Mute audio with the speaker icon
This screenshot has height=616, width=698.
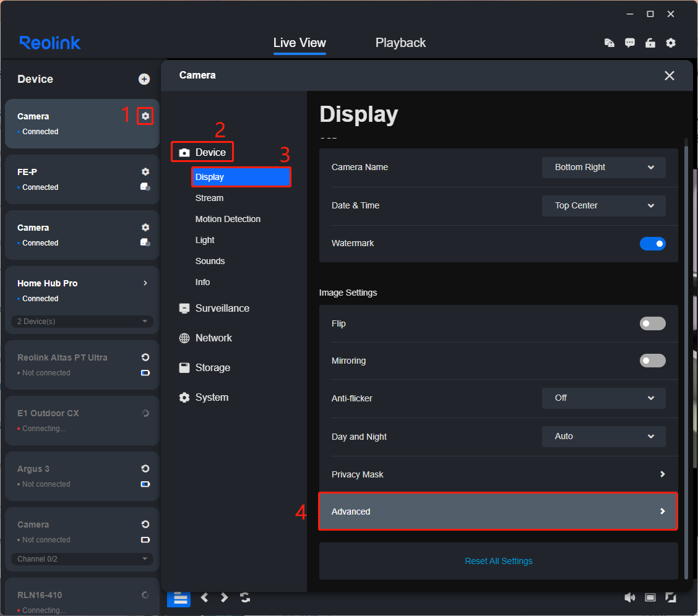pos(630,597)
